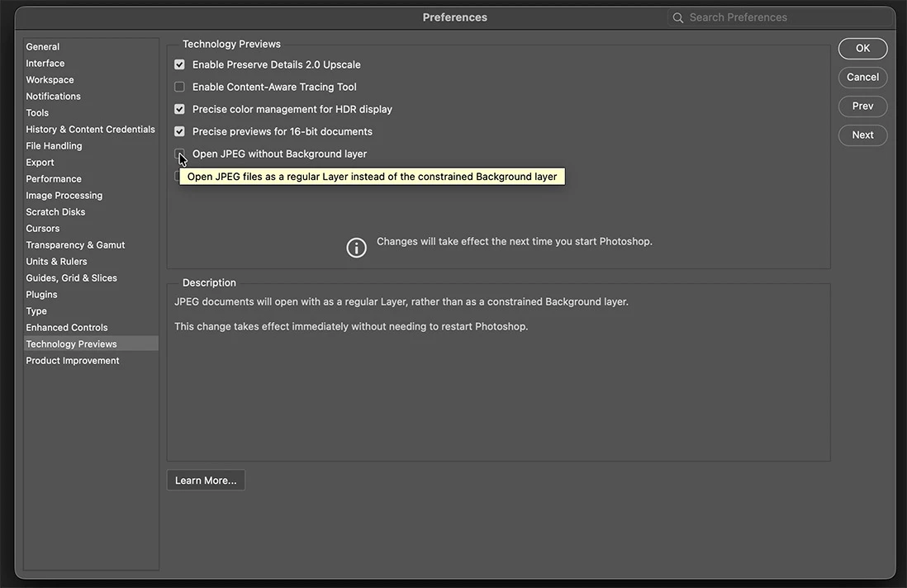The height and width of the screenshot is (588, 907).
Task: Select Scratch Disks in sidebar
Action: tap(91, 212)
